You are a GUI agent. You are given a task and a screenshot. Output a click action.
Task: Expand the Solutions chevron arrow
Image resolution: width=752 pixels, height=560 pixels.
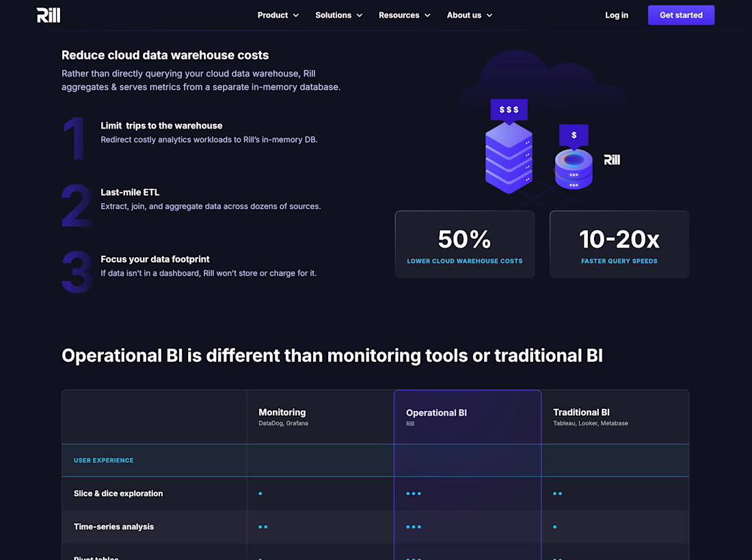[359, 15]
